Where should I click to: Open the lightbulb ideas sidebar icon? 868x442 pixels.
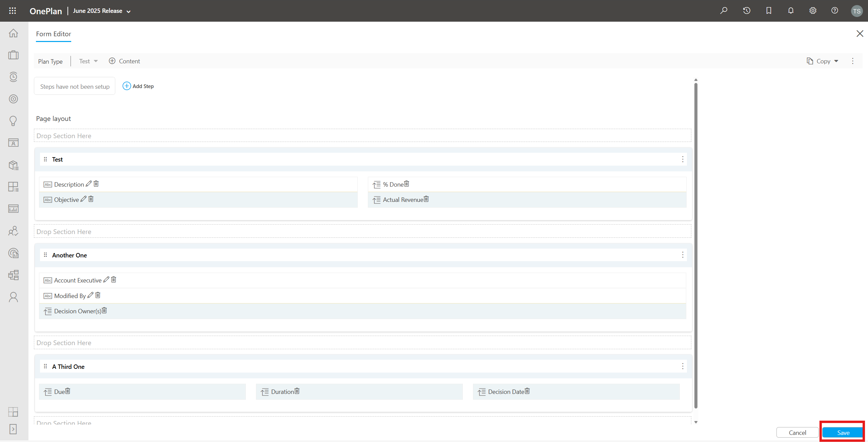(14, 121)
